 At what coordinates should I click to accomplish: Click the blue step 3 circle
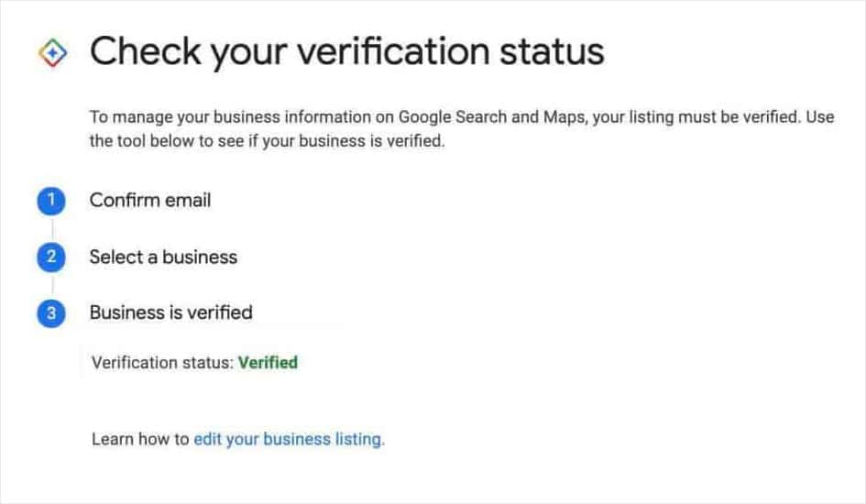51,313
